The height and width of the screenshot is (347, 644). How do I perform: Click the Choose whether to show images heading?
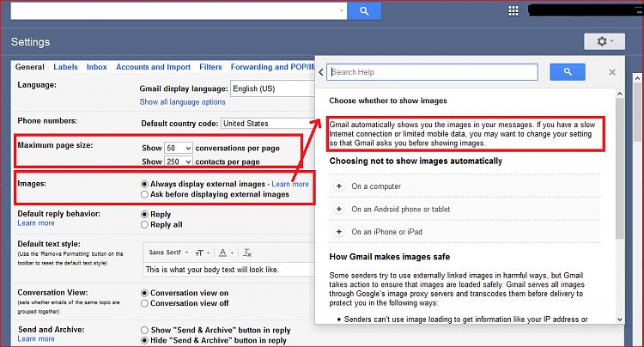[388, 100]
